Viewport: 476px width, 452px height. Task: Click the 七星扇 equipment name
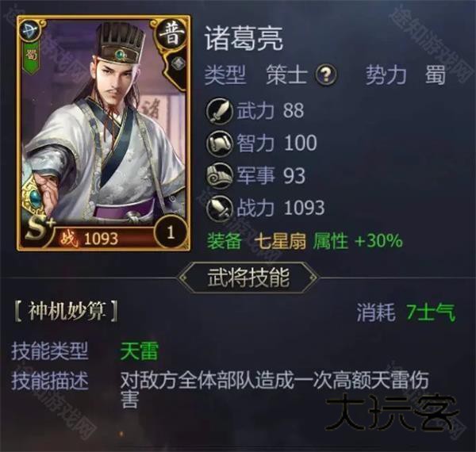point(279,242)
